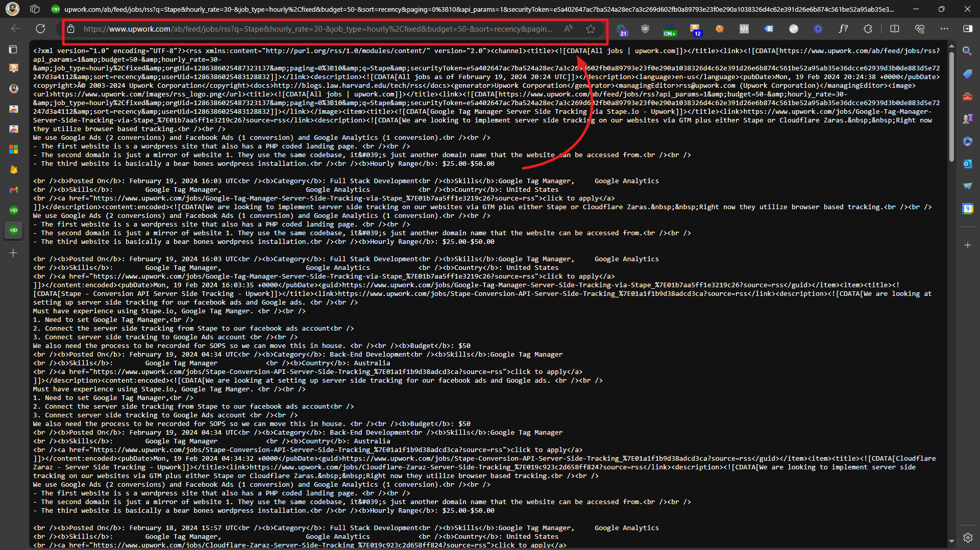This screenshot has width=980, height=550.
Task: Open a new tab with plus button
Action: [x=13, y=253]
